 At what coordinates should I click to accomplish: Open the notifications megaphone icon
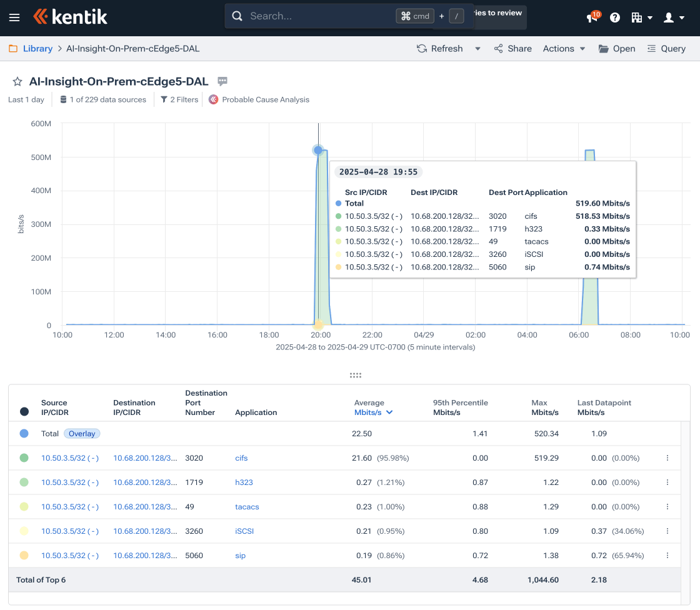coord(592,17)
